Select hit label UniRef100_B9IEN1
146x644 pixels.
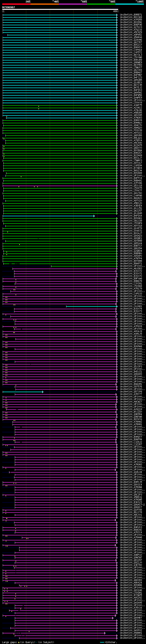tap(131, 22)
